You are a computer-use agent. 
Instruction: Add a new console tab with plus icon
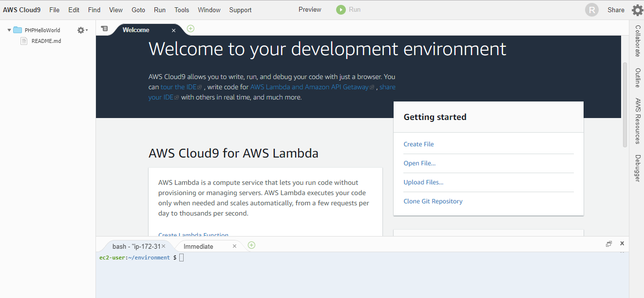[251, 245]
